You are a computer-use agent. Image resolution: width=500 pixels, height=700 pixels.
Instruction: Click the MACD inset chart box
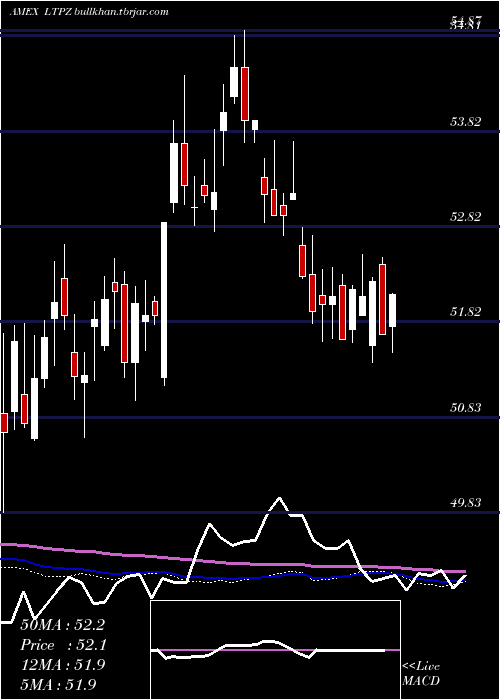pos(275,650)
